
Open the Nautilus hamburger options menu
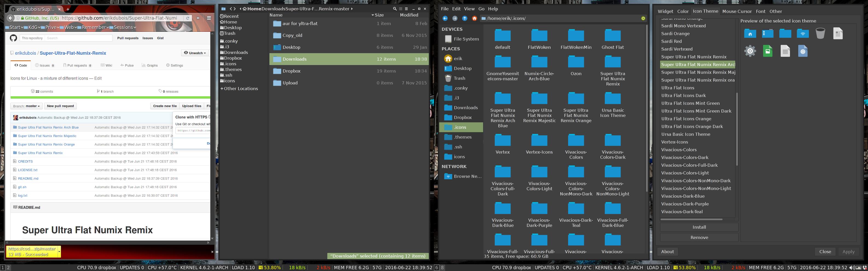tap(406, 9)
